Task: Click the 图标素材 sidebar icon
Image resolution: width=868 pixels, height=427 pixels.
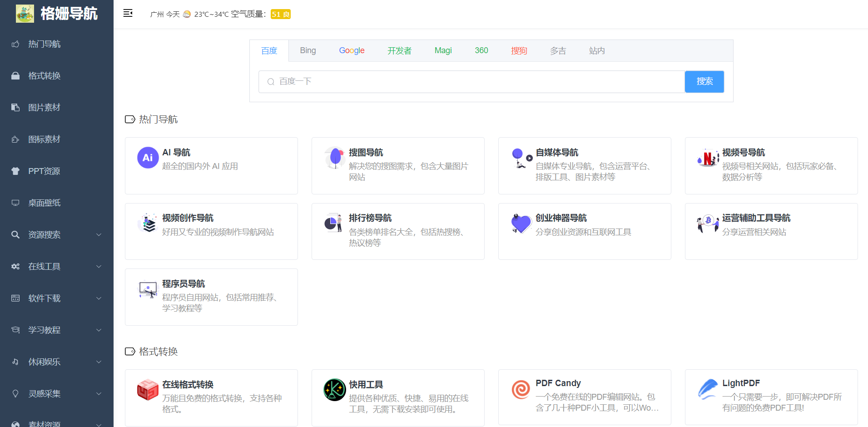Action: [15, 139]
